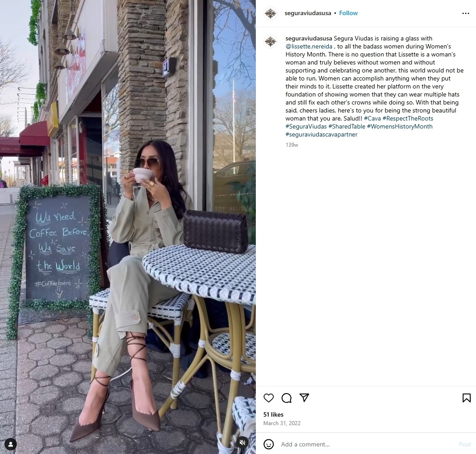Follow the seguraviudasusa account
The image size is (476, 454).
(348, 13)
